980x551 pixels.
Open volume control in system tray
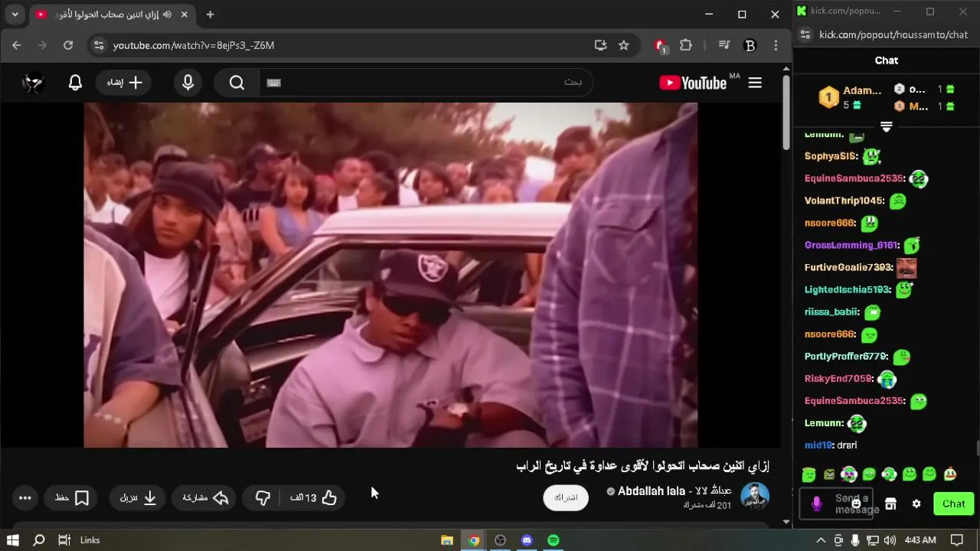point(889,540)
